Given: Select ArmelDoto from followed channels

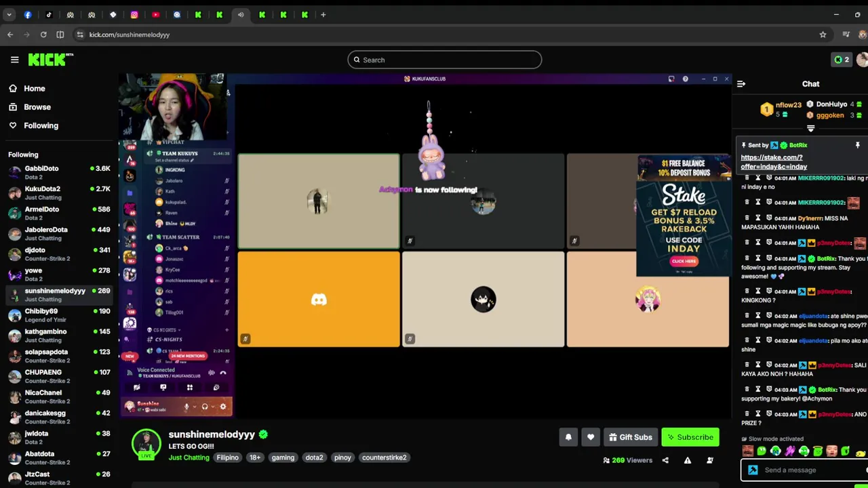Looking at the screenshot, I should pos(58,213).
